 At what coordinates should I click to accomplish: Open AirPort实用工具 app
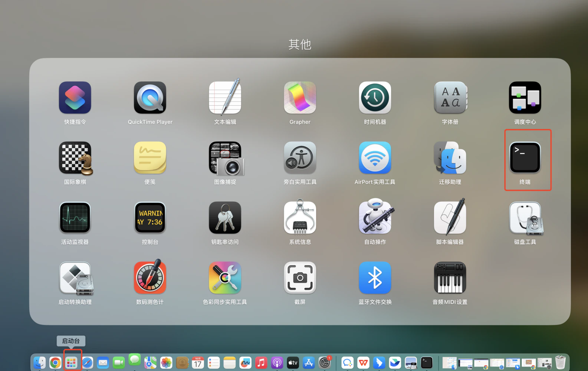coord(375,158)
